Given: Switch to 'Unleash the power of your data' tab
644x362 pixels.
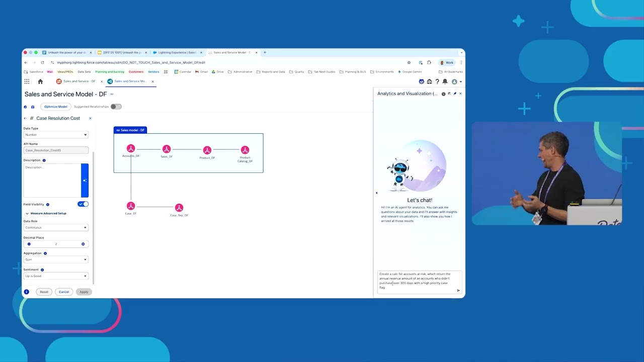Looking at the screenshot, I should tap(67, 52).
